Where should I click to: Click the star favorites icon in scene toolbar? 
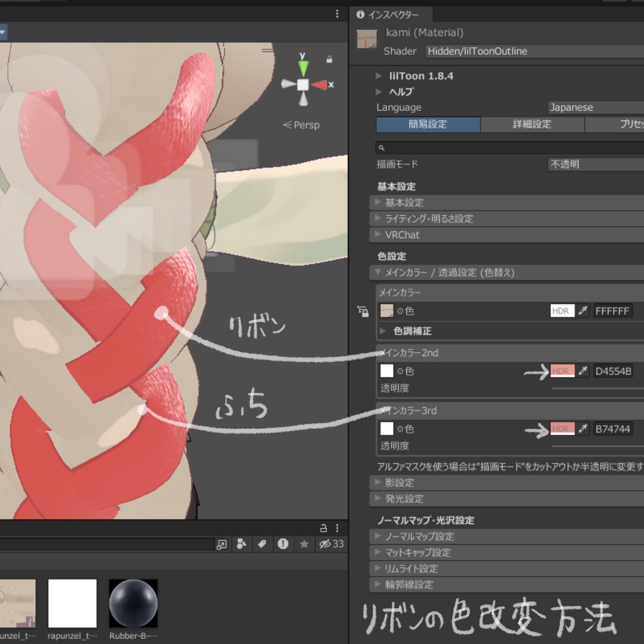point(304,544)
